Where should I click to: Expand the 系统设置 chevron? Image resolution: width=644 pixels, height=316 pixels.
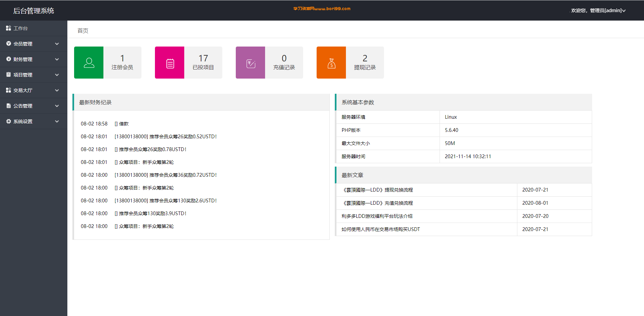(x=57, y=121)
